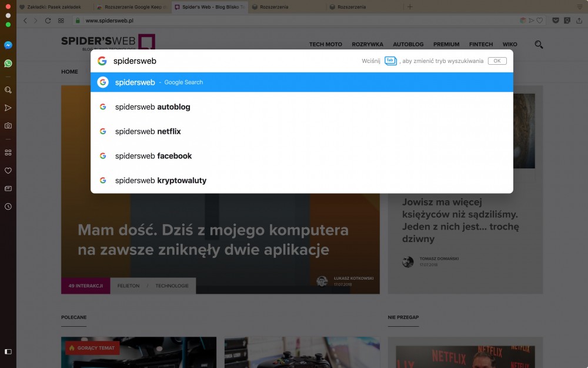This screenshot has width=588, height=368.
Task: Click author name TOMASZ DOMAŃSKI
Action: (x=439, y=258)
